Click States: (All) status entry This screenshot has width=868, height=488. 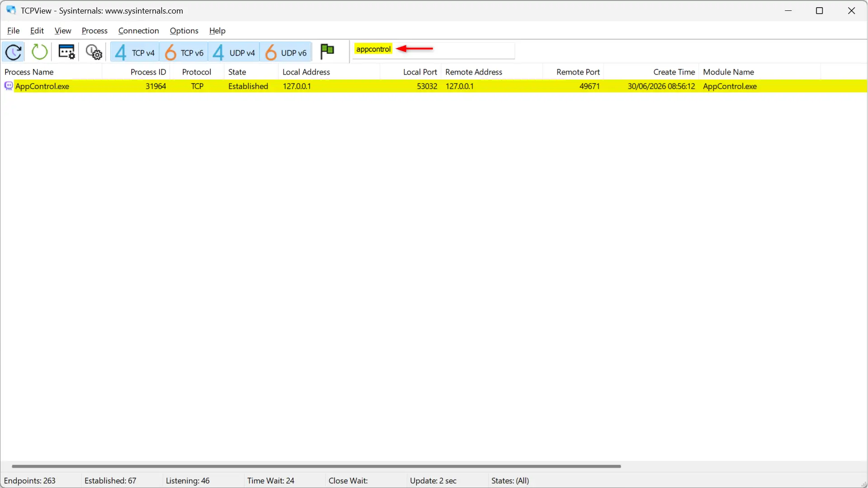click(x=510, y=481)
